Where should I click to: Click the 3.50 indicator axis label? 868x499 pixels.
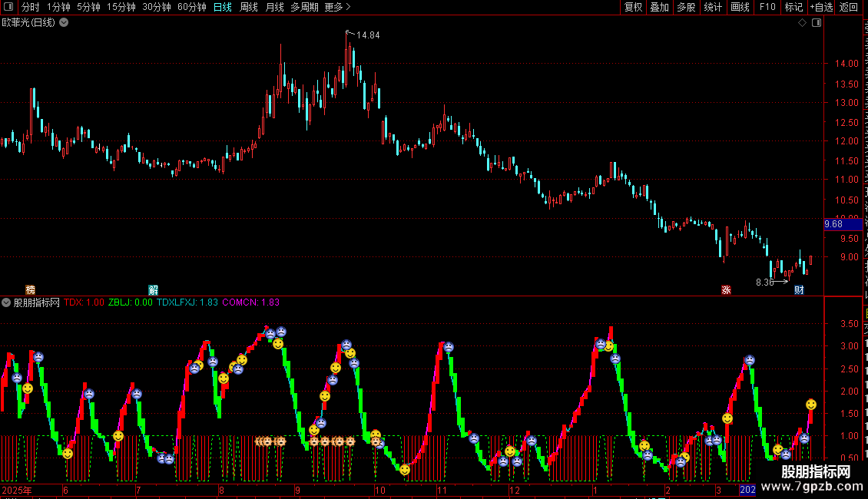point(849,324)
